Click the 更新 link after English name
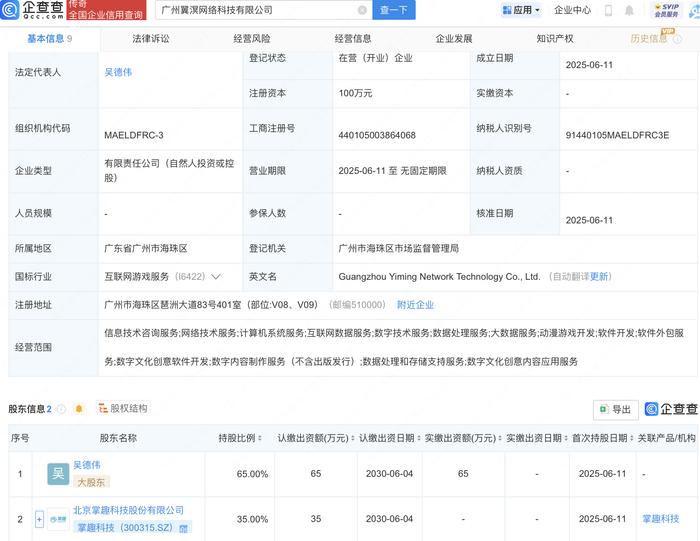The image size is (700, 541). [x=599, y=277]
